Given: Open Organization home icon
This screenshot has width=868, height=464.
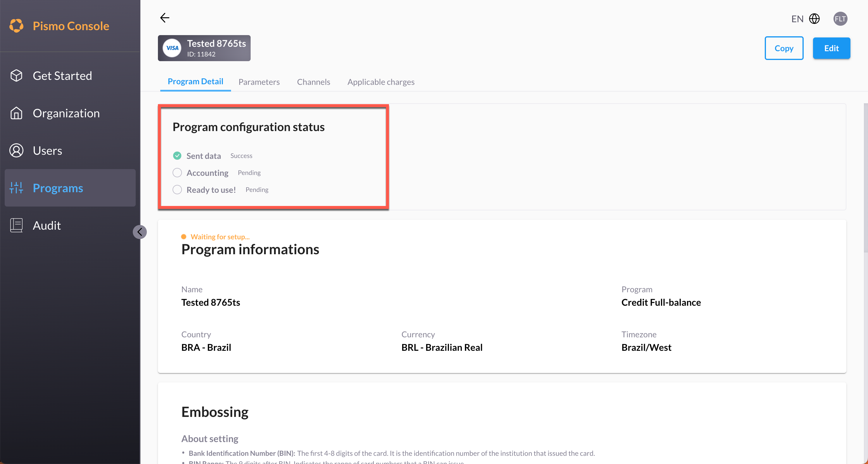Looking at the screenshot, I should [x=16, y=113].
